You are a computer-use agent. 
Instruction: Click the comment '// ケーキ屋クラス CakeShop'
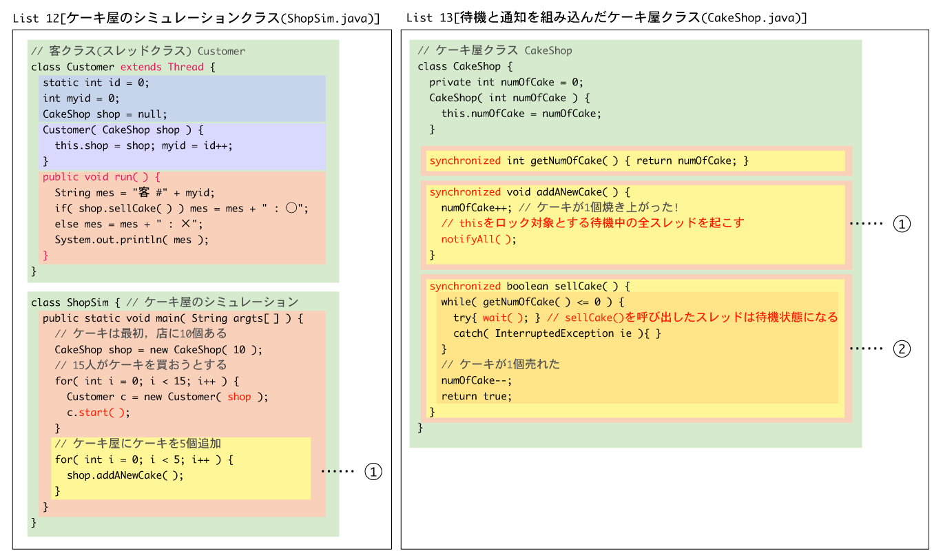pyautogui.click(x=495, y=51)
